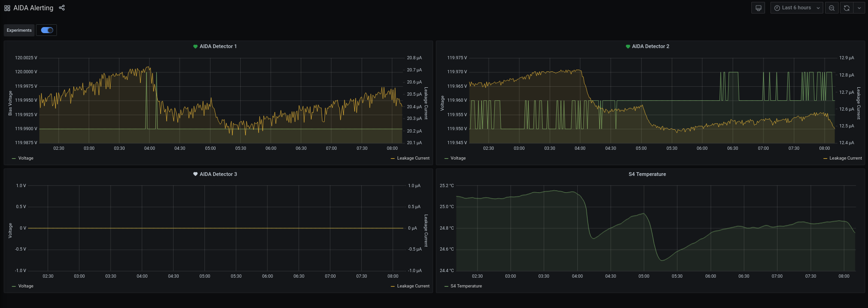Expand the refresh interval dropdown arrow
Screen dimensions: 868x308
coord(859,8)
